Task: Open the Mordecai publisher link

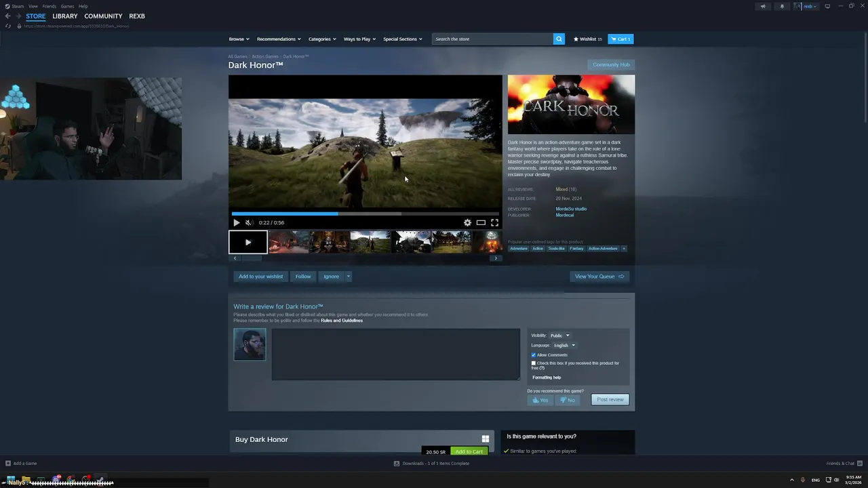Action: point(565,215)
